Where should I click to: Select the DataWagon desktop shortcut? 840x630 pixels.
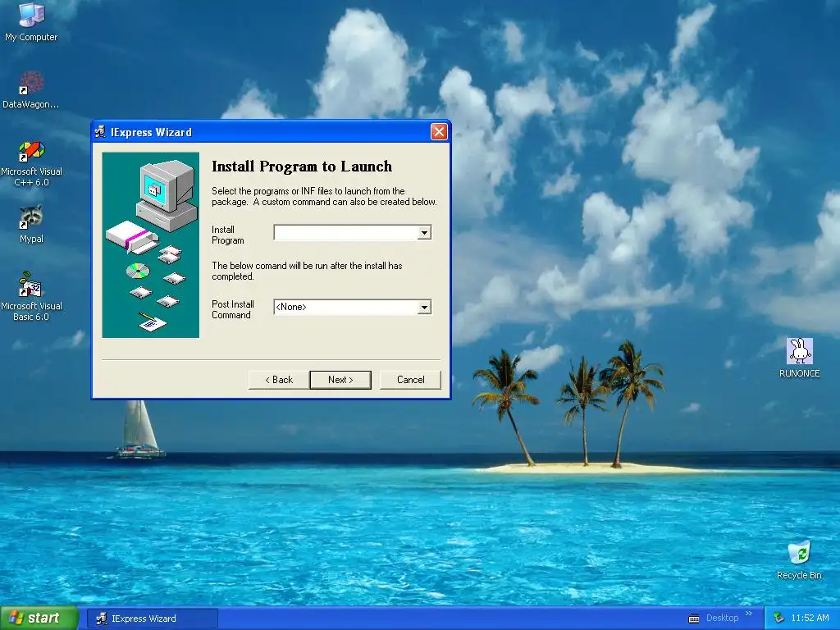click(31, 89)
